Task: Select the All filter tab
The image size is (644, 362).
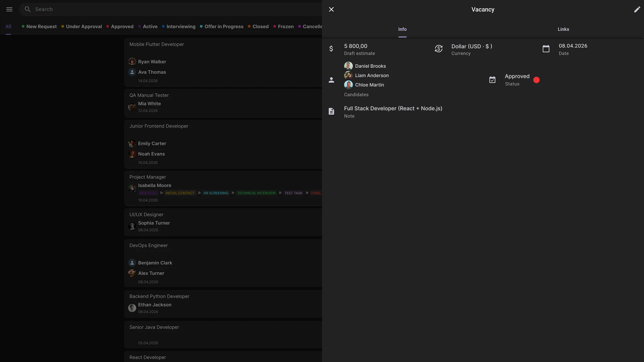Action: click(x=8, y=27)
